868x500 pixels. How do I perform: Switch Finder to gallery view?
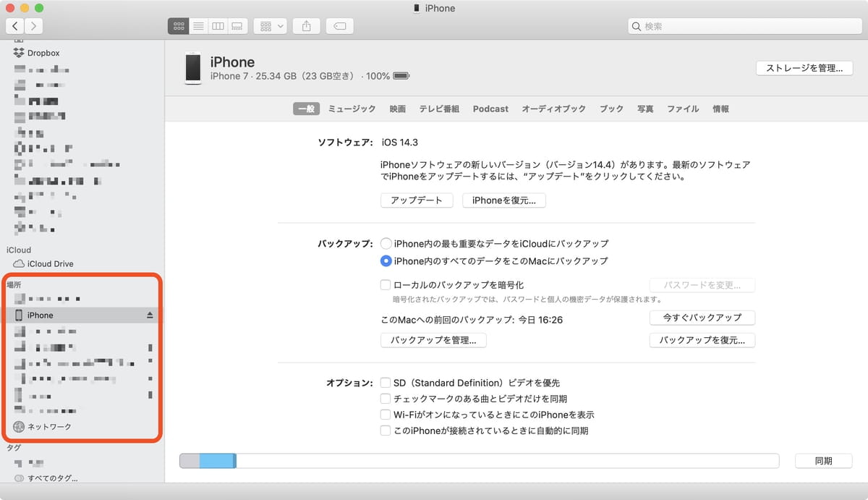237,26
